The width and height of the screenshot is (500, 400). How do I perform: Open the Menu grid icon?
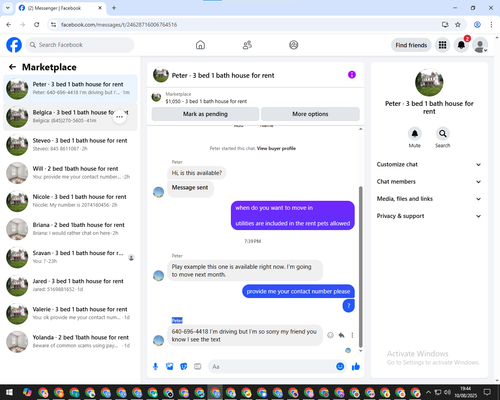(442, 45)
